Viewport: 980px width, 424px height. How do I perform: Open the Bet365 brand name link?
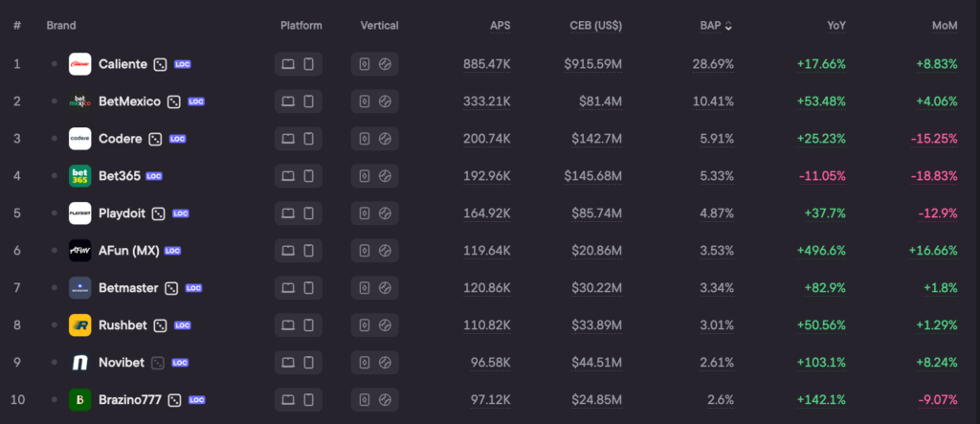(x=120, y=176)
